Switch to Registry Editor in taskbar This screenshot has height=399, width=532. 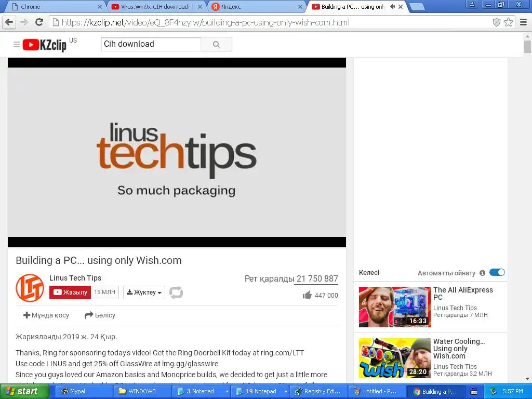[x=319, y=391]
